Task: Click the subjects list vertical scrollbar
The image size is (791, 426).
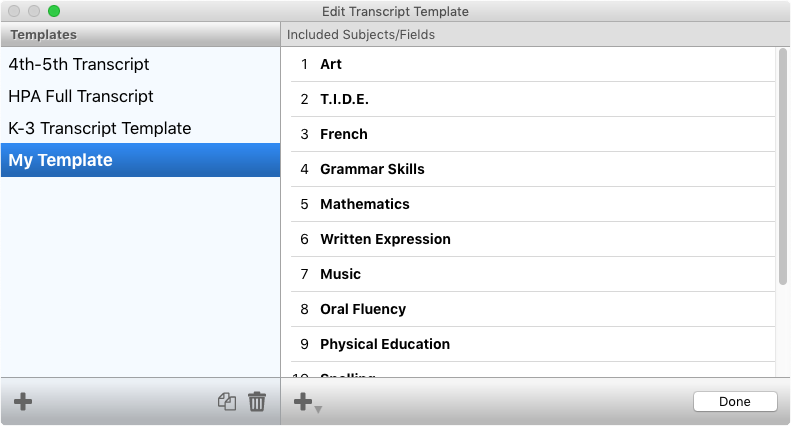Action: 783,170
